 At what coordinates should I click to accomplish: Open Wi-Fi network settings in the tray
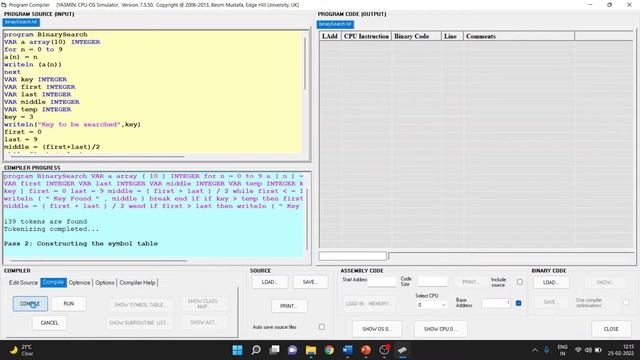pyautogui.click(x=578, y=350)
